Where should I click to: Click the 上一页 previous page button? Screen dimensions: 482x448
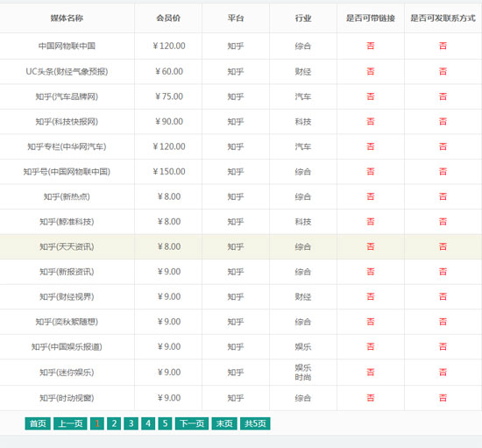[70, 423]
